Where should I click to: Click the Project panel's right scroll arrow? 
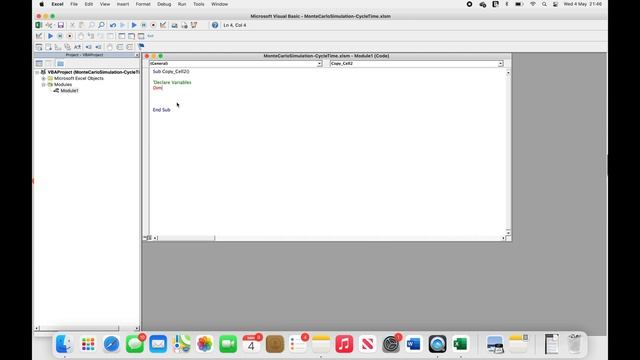[137, 328]
